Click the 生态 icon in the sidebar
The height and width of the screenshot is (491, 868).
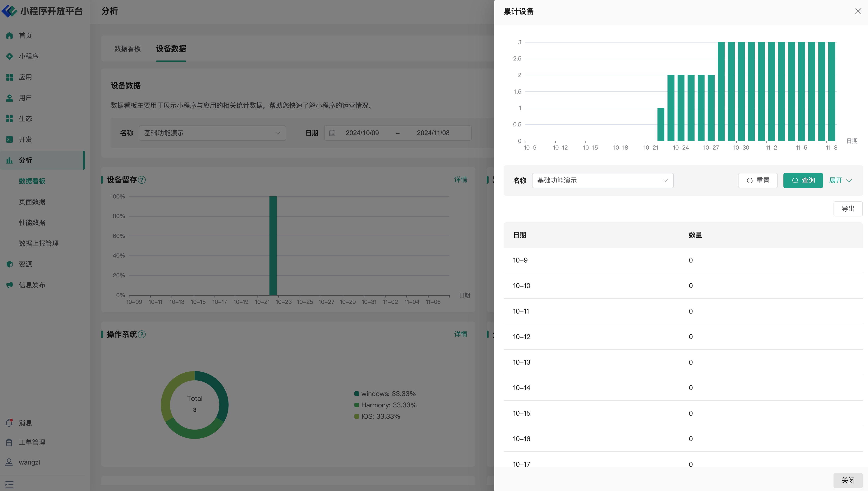click(x=9, y=119)
